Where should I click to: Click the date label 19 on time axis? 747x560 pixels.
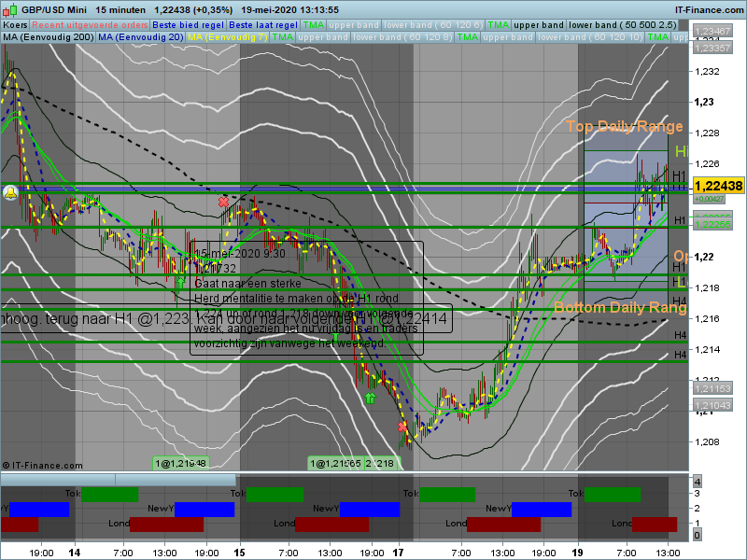pos(577,553)
